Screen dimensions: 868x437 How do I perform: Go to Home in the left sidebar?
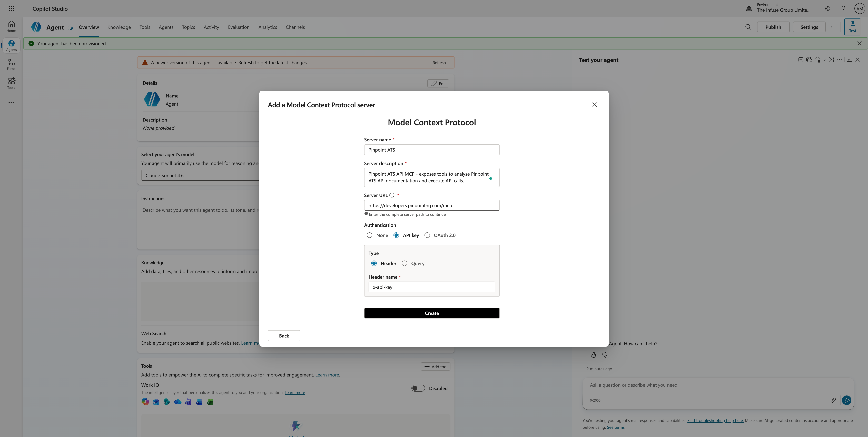coord(11,26)
